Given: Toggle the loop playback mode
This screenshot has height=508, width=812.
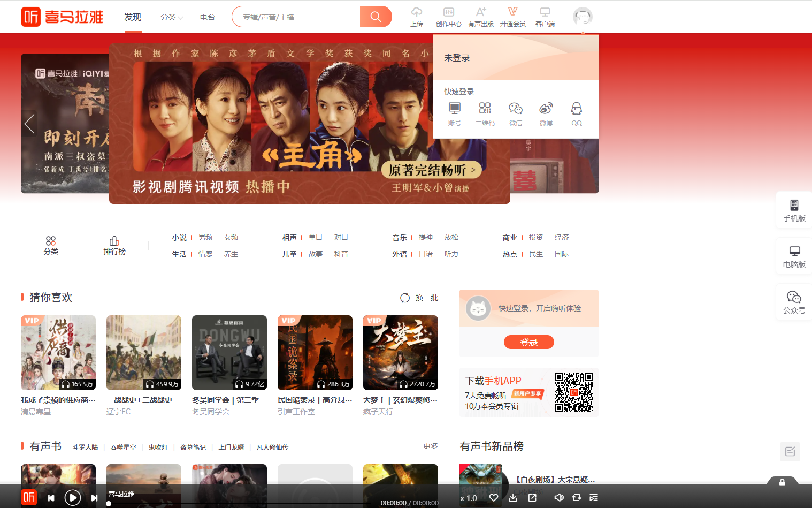Looking at the screenshot, I should tap(577, 498).
